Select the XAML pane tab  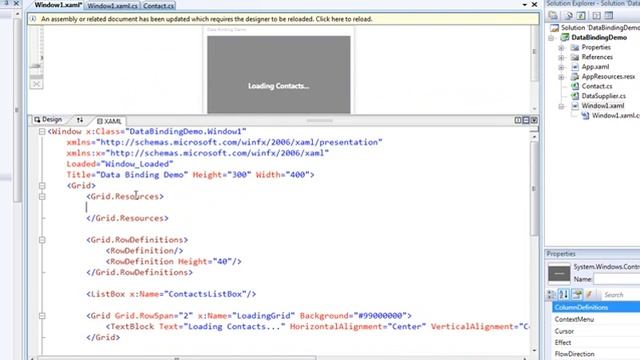tap(109, 121)
